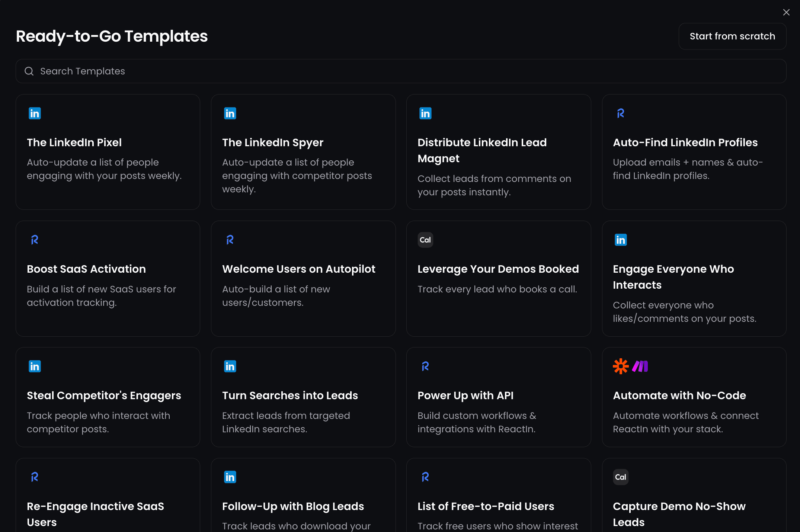Click the ReactIn logo on Boost SaaS Activation card

tap(35, 240)
